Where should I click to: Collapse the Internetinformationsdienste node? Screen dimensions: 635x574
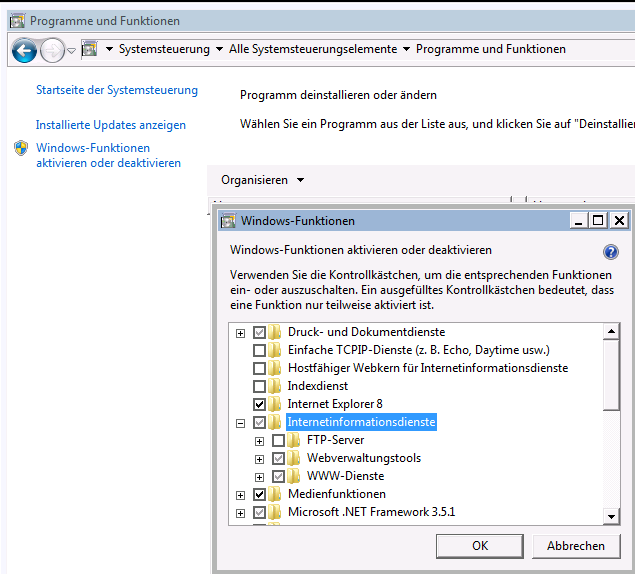tap(240, 423)
